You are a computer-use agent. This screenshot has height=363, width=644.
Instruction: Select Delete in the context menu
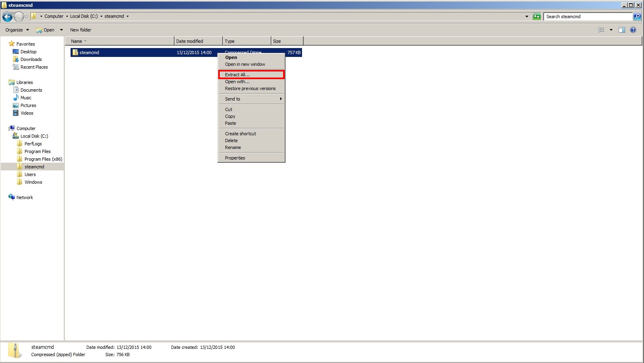252,141
